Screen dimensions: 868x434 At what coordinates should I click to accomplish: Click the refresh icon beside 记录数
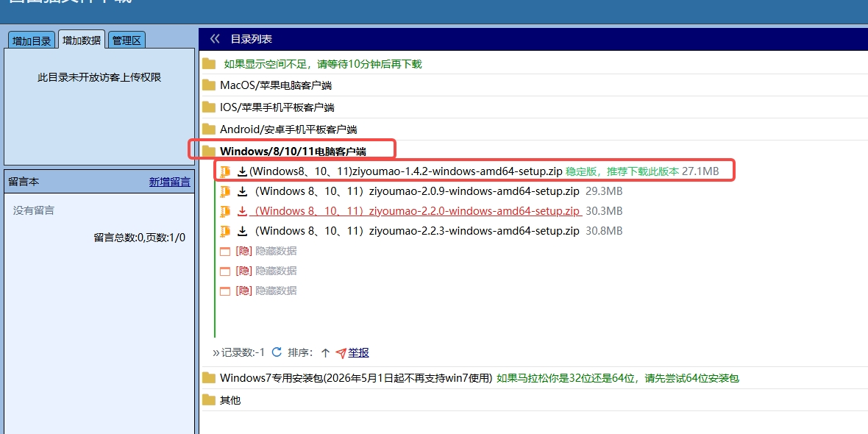277,352
